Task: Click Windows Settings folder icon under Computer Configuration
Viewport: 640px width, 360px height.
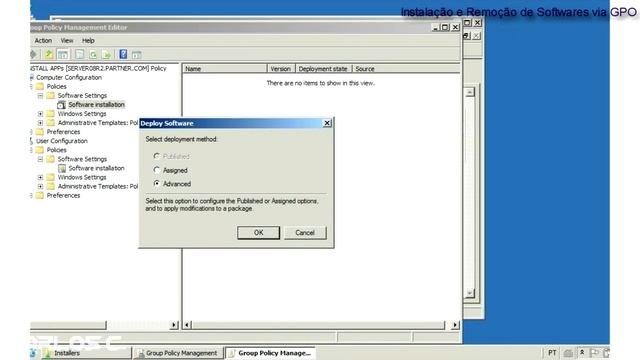Action: pos(51,114)
